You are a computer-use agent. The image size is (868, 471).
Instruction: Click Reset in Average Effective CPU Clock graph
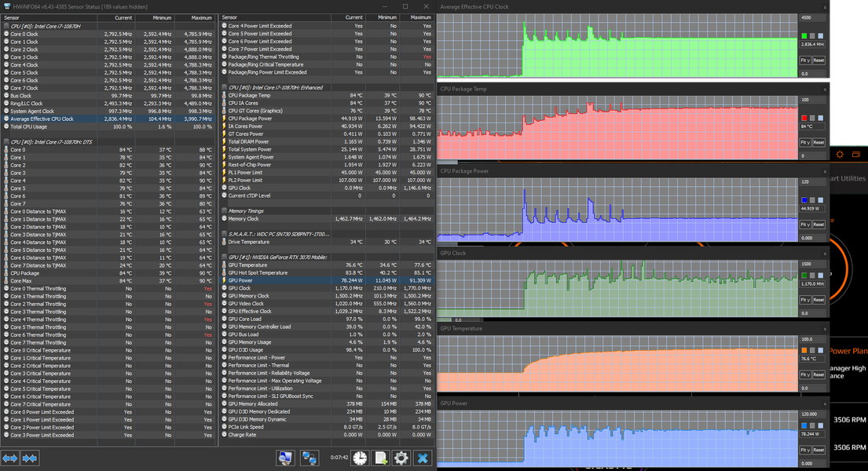tap(819, 60)
